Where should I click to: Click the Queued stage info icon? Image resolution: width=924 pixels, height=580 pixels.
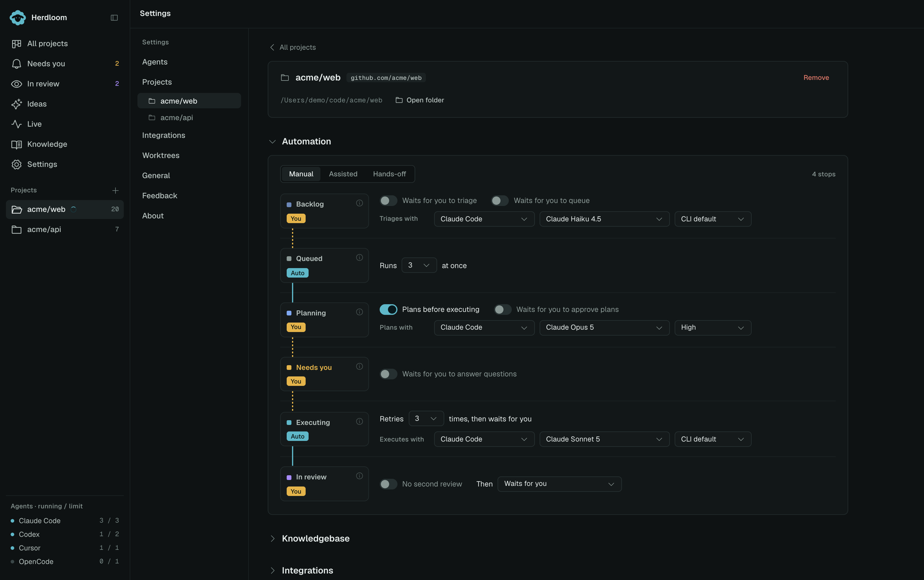[x=360, y=258]
